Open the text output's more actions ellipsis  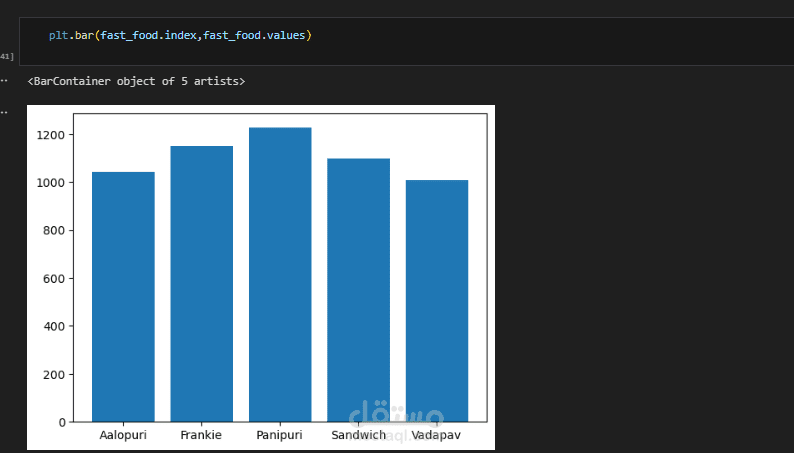[5, 80]
